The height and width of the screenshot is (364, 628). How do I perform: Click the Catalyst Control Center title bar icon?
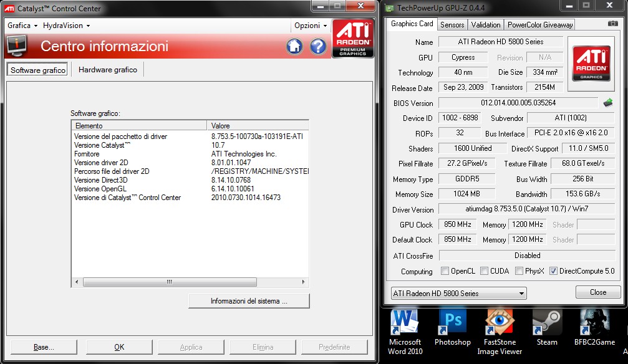coord(9,8)
